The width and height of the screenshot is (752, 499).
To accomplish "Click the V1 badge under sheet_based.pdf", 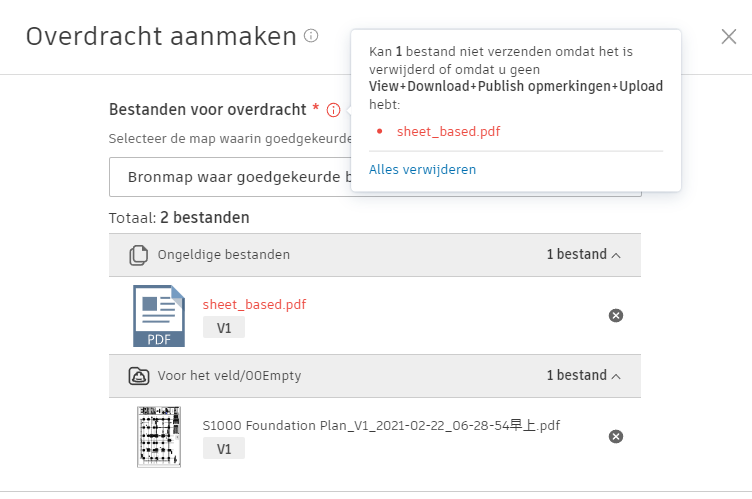I will tap(224, 328).
